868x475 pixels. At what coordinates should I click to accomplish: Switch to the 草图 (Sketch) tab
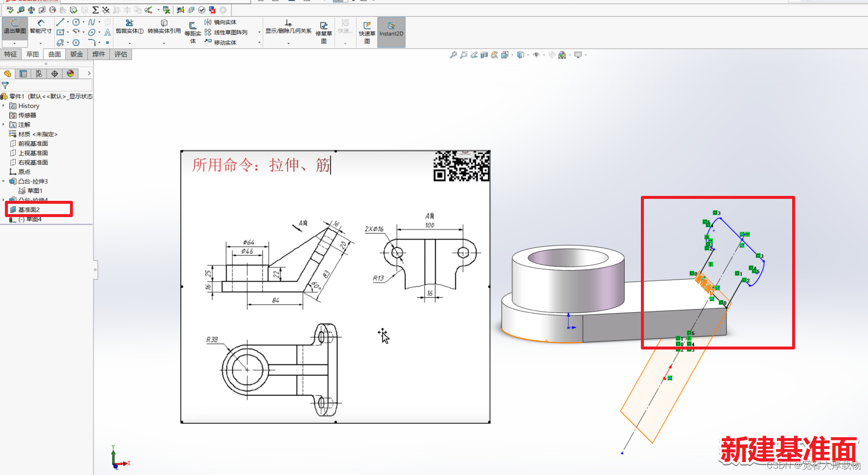click(x=33, y=54)
